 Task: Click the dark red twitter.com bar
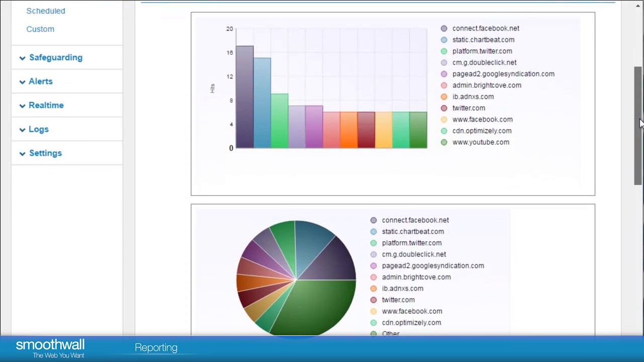pos(366,130)
